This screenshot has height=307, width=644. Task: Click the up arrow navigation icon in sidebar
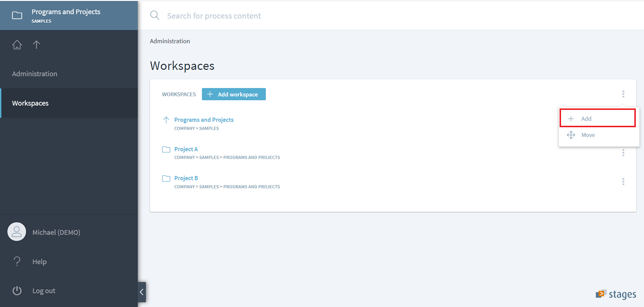pyautogui.click(x=36, y=45)
